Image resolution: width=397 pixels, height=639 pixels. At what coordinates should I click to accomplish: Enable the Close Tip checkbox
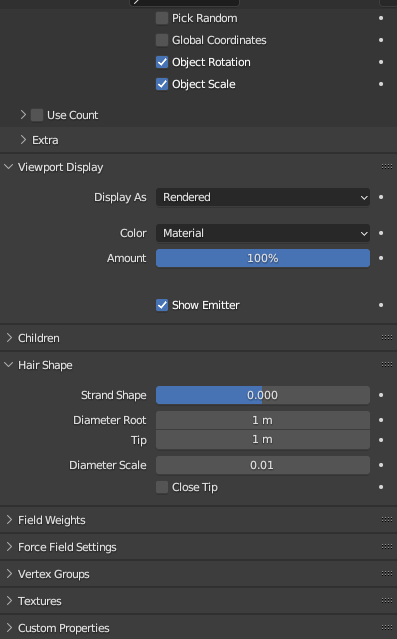tap(162, 487)
